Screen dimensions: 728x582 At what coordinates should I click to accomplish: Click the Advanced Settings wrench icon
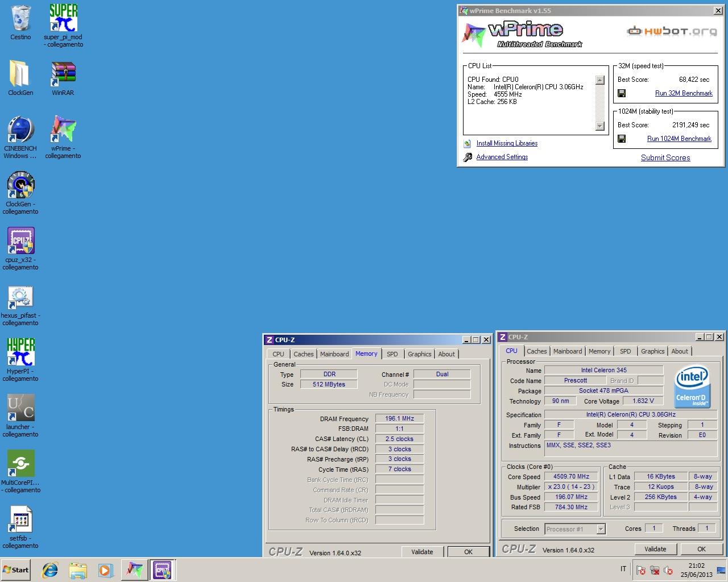pos(468,157)
